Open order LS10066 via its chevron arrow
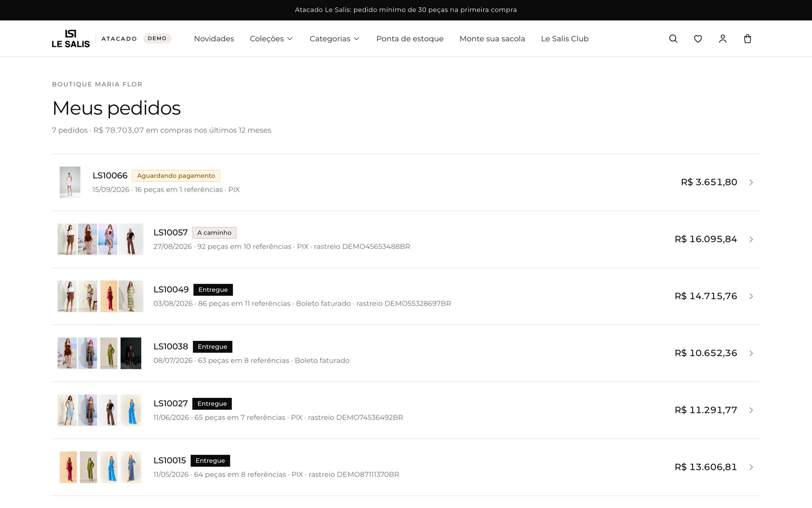Screen dimensions: 812x508 [x=751, y=182]
